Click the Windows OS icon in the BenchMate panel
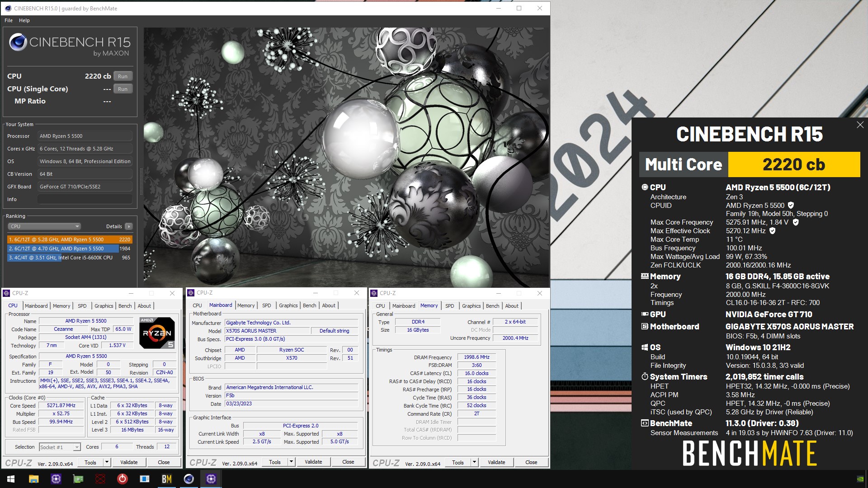Image resolution: width=868 pixels, height=488 pixels. click(x=645, y=347)
